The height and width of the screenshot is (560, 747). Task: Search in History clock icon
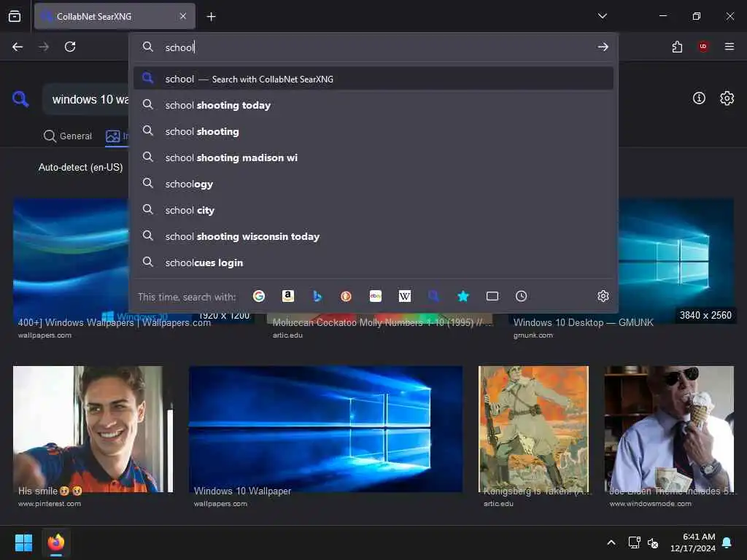click(521, 296)
